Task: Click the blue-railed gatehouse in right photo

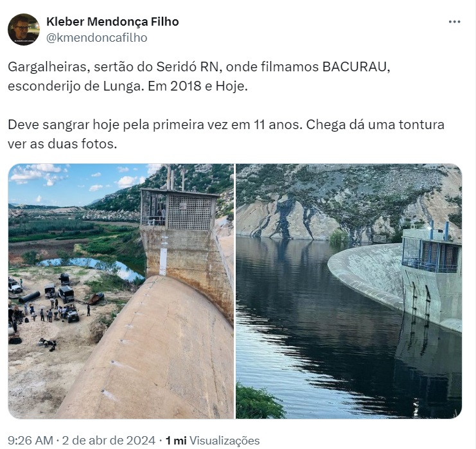Action: click(432, 252)
